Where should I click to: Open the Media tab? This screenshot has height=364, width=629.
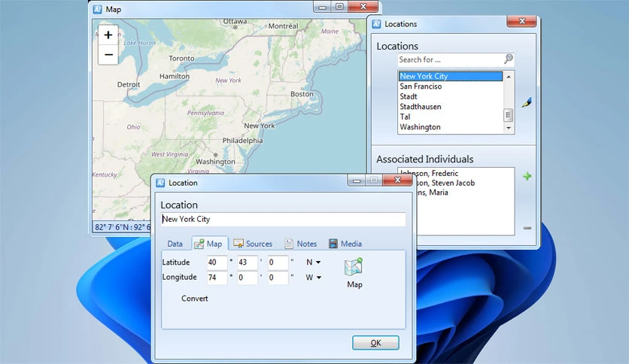click(x=345, y=244)
